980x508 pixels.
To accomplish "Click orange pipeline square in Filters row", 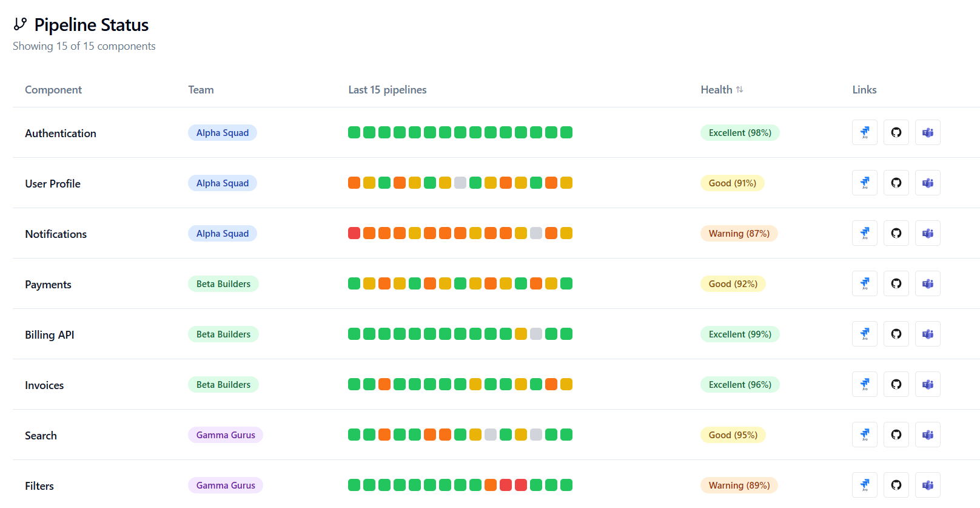I will [x=491, y=485].
